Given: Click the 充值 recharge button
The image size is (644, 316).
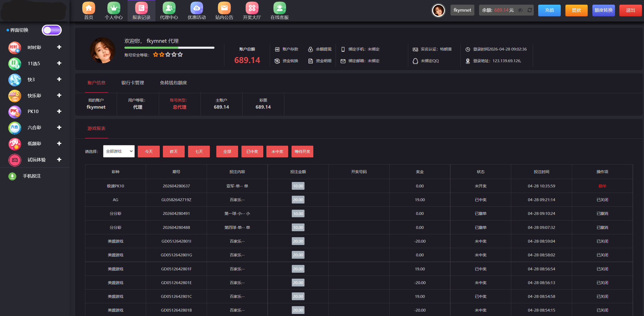Looking at the screenshot, I should pos(549,10).
